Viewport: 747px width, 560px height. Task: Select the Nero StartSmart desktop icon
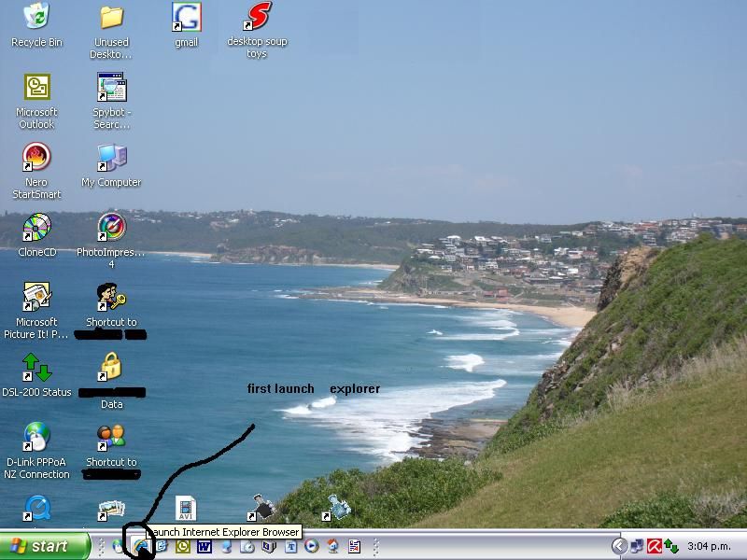click(36, 171)
